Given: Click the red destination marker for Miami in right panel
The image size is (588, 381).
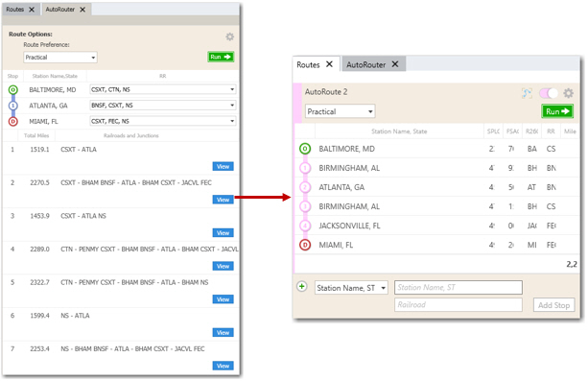Looking at the screenshot, I should [x=305, y=245].
